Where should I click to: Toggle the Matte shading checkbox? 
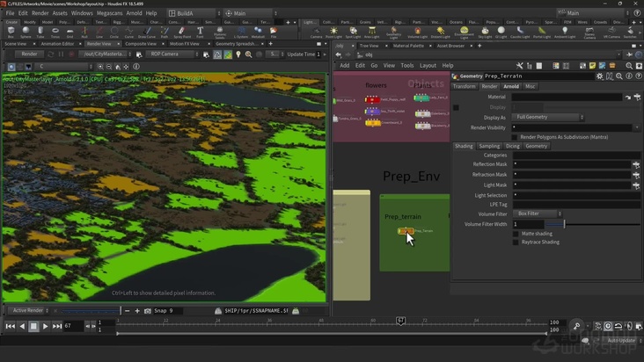click(x=516, y=233)
